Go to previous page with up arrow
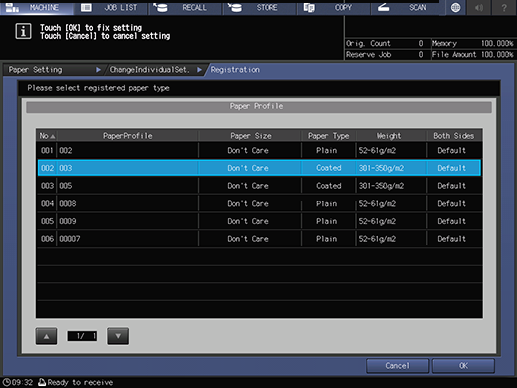The width and height of the screenshot is (517, 388). coord(46,336)
